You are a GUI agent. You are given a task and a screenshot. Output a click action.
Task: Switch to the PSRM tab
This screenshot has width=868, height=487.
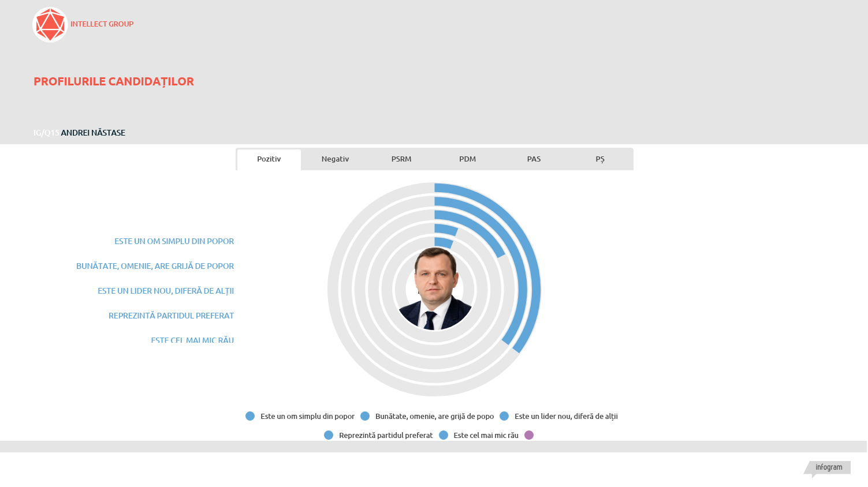click(x=401, y=159)
